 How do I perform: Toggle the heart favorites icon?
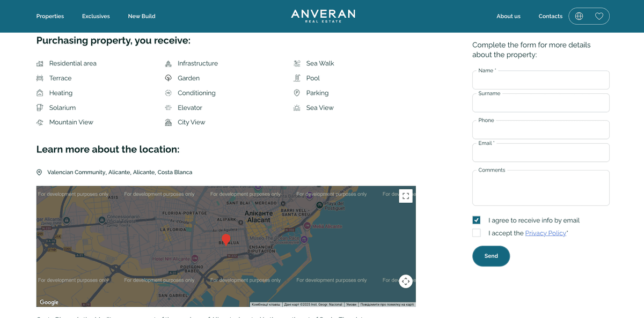tap(599, 16)
